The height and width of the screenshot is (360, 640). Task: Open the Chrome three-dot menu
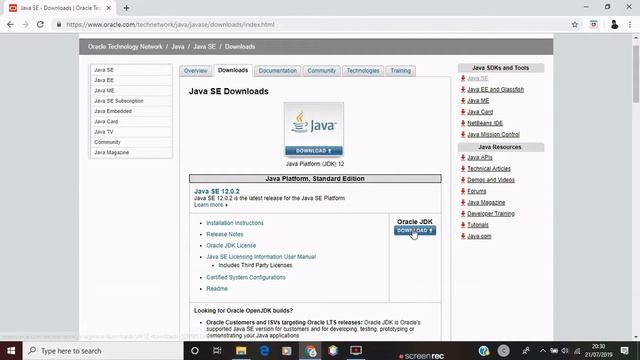630,24
